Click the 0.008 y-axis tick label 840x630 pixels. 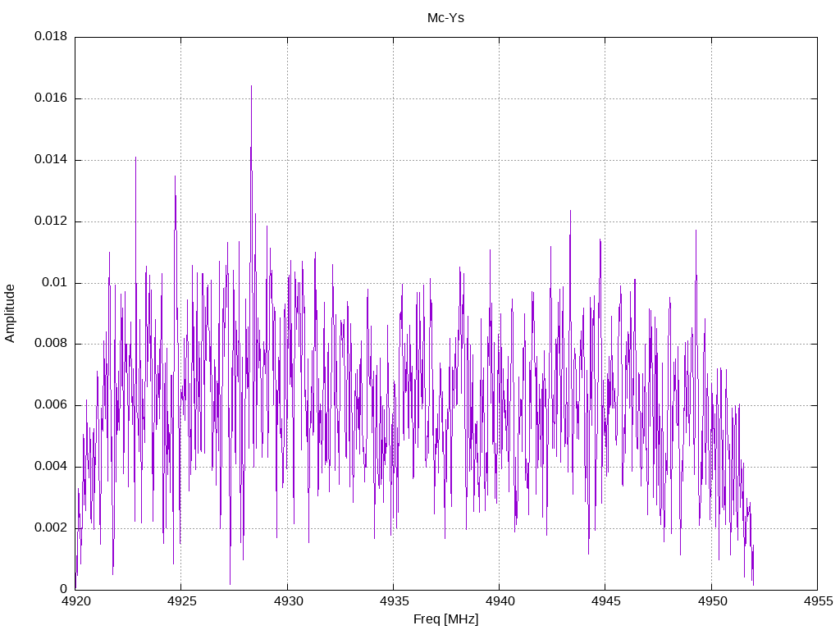tap(51, 344)
